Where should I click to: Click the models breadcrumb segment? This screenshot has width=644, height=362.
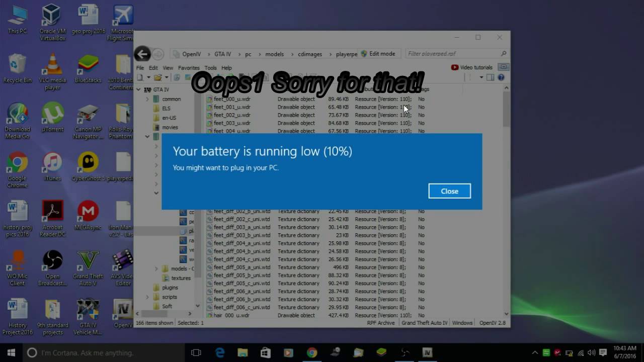(274, 54)
